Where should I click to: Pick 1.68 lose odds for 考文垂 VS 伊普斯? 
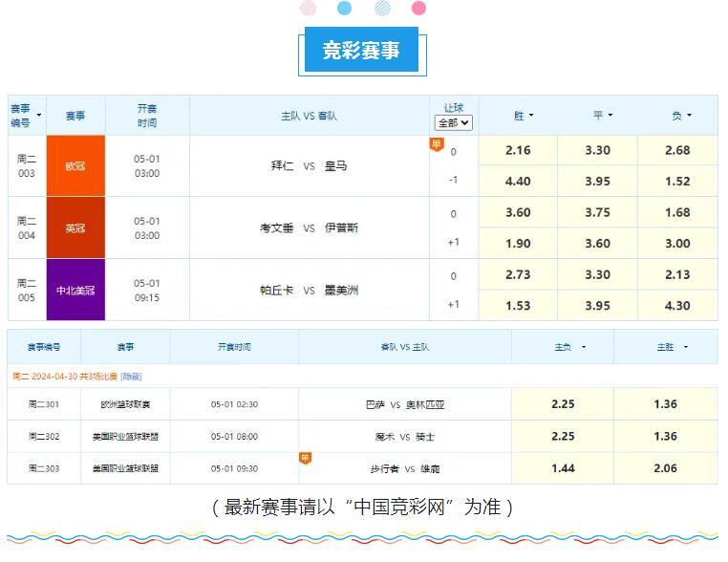coord(677,213)
